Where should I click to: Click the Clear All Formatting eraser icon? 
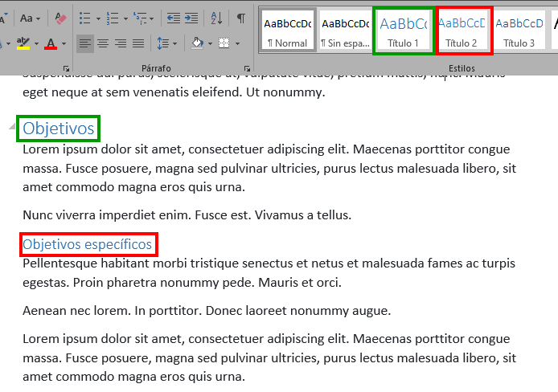(62, 18)
